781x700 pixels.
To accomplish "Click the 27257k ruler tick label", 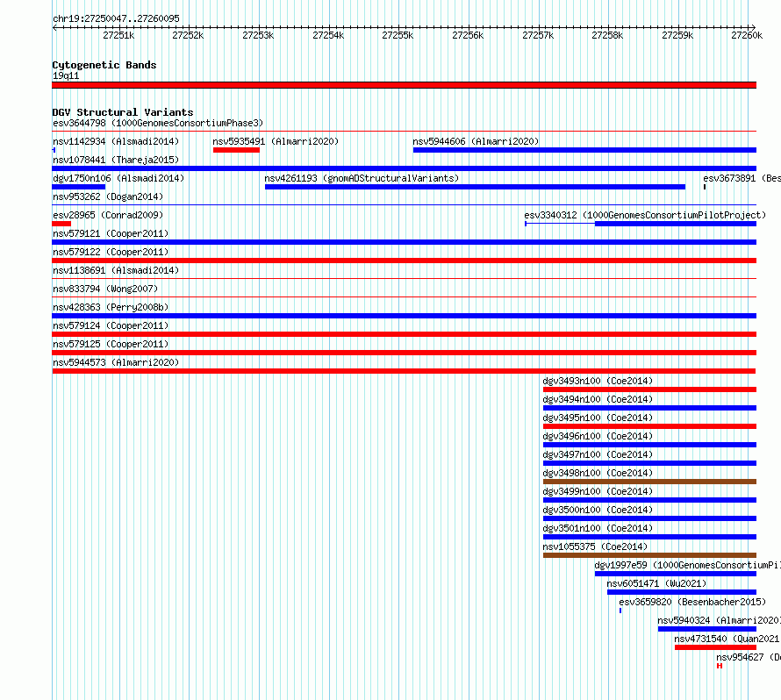I will coord(538,35).
